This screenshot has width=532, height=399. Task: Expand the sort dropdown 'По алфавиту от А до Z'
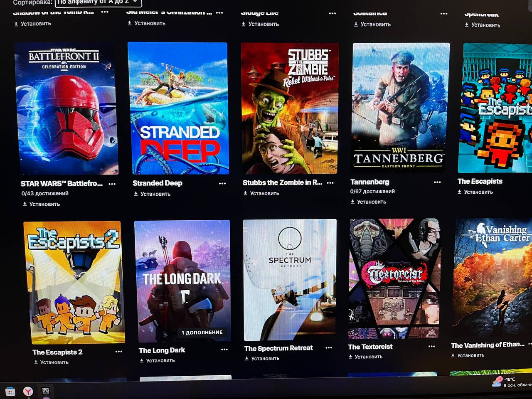[99, 2]
